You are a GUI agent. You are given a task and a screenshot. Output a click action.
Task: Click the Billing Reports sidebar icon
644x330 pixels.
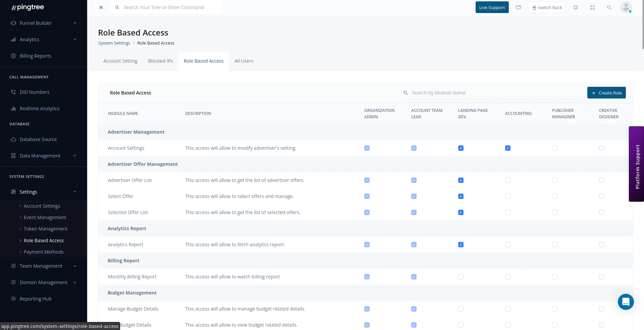coord(13,56)
